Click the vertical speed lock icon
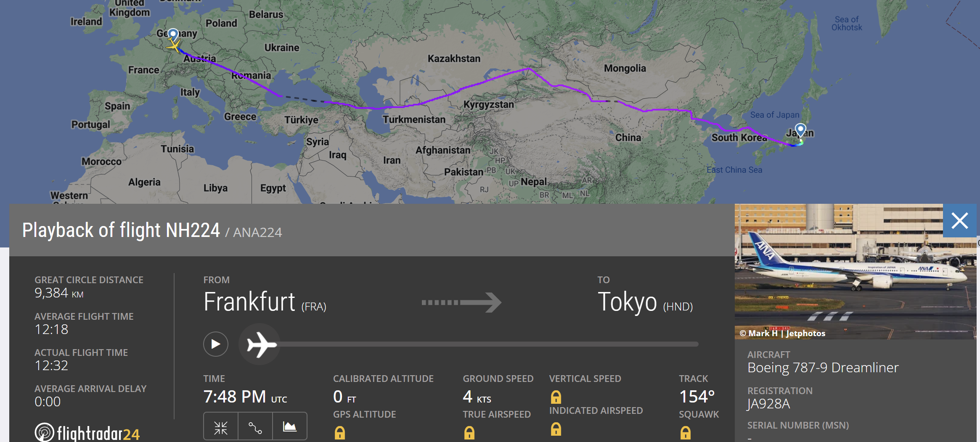980x442 pixels. [556, 397]
